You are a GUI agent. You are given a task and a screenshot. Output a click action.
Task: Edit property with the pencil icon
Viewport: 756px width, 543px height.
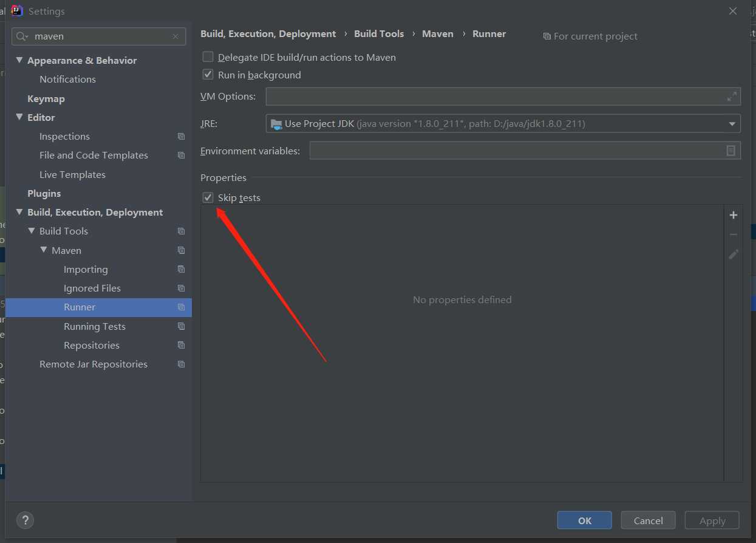click(x=734, y=254)
